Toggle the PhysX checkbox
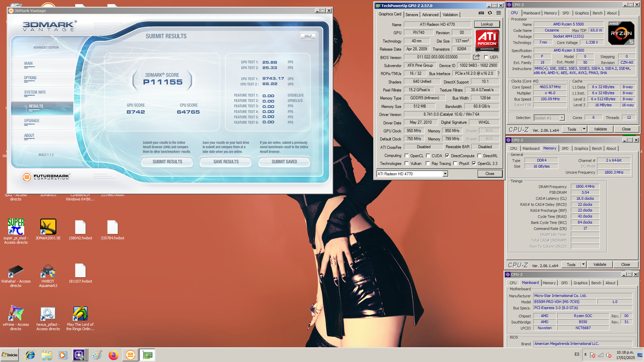This screenshot has height=362, width=644. point(455,164)
